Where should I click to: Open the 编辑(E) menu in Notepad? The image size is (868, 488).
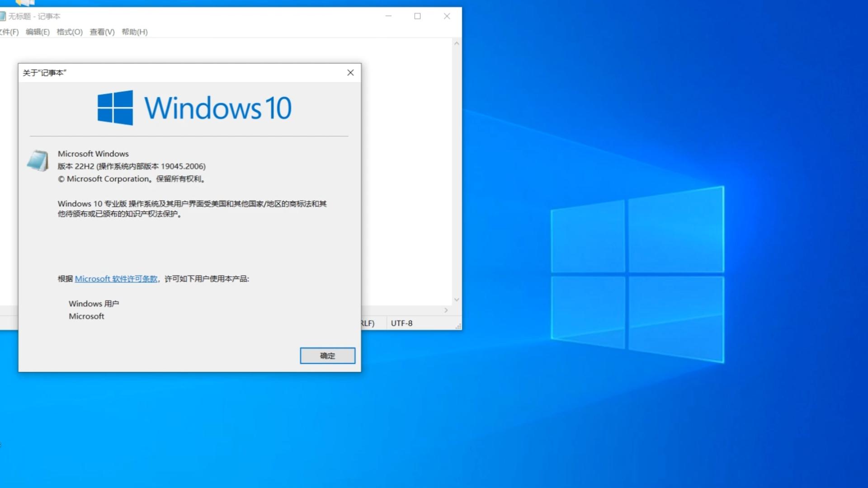(38, 32)
